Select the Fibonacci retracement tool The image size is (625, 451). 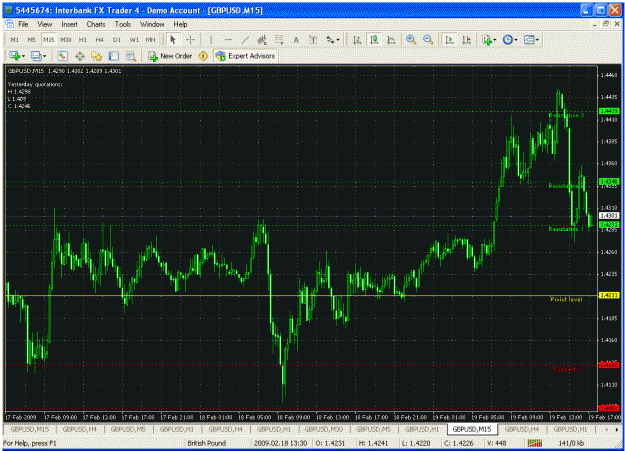click(x=279, y=40)
